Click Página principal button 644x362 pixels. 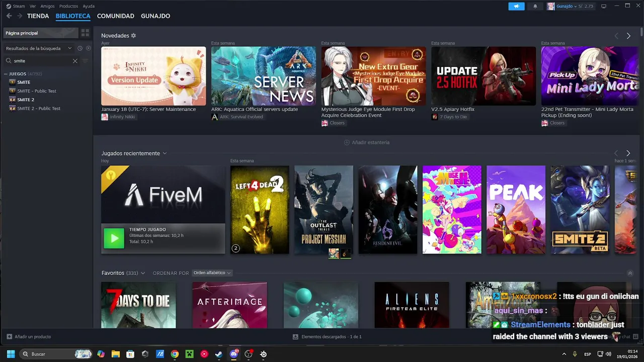click(40, 33)
